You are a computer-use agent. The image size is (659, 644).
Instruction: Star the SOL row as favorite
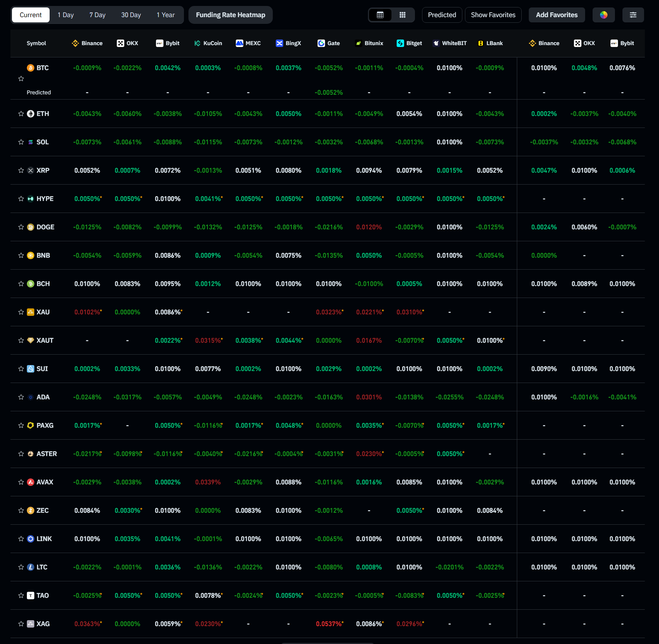[21, 142]
